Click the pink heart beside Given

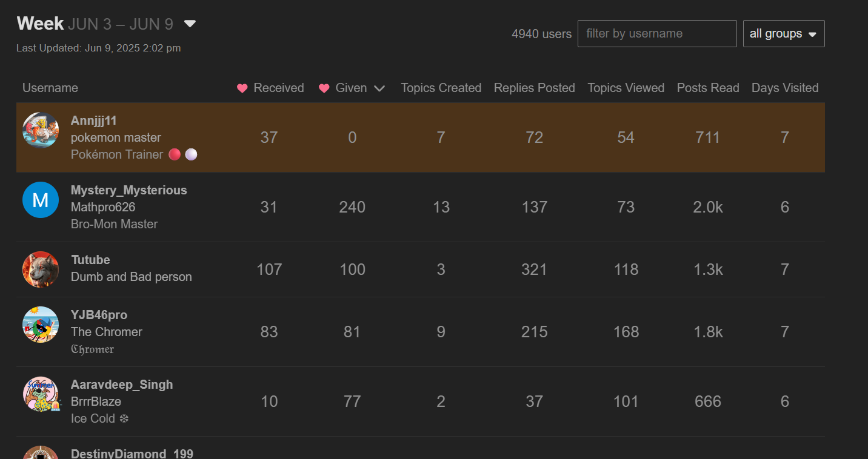pyautogui.click(x=324, y=88)
